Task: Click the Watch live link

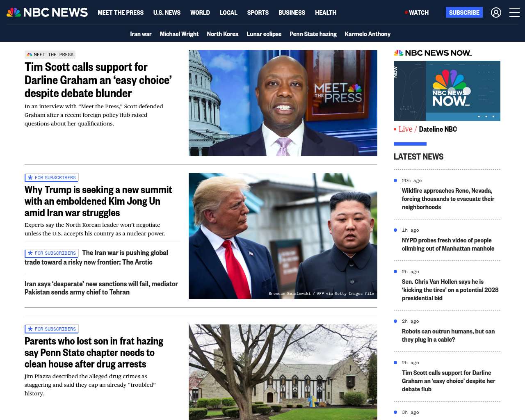Action: [417, 13]
